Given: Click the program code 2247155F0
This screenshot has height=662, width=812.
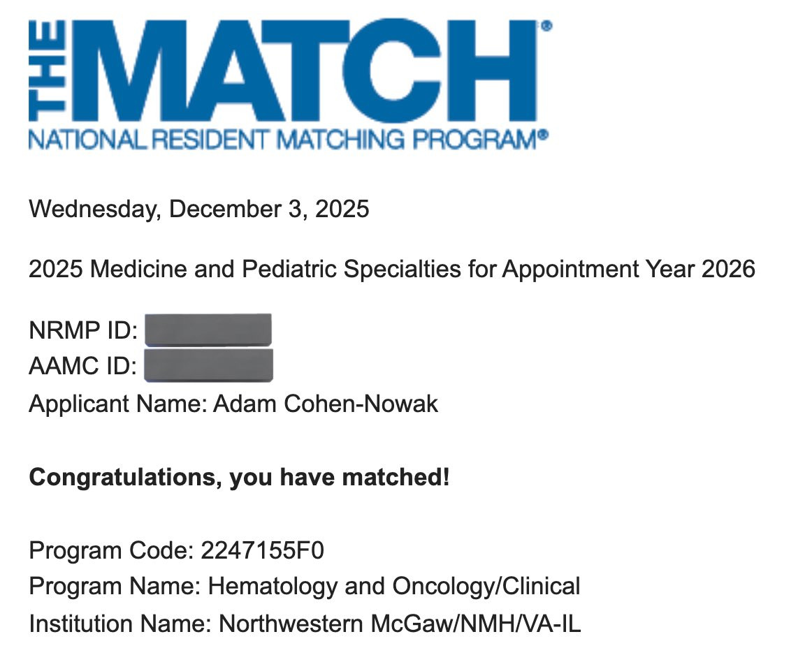Looking at the screenshot, I should pos(263,550).
